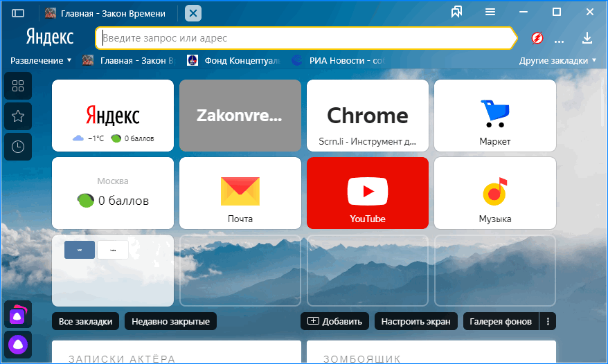This screenshot has height=364, width=608.
Task: Focus the address bar search field
Action: click(x=306, y=38)
